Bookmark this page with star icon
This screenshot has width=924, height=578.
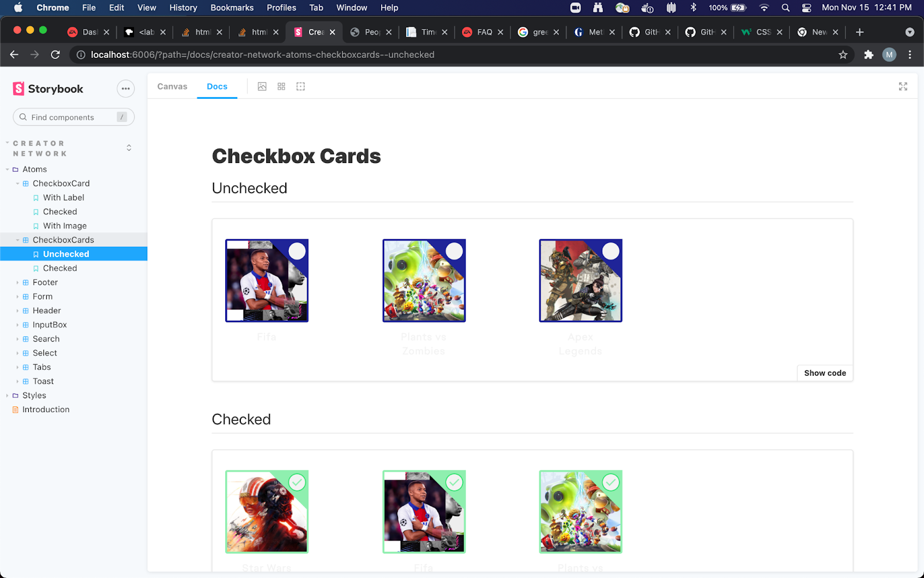[x=843, y=54]
